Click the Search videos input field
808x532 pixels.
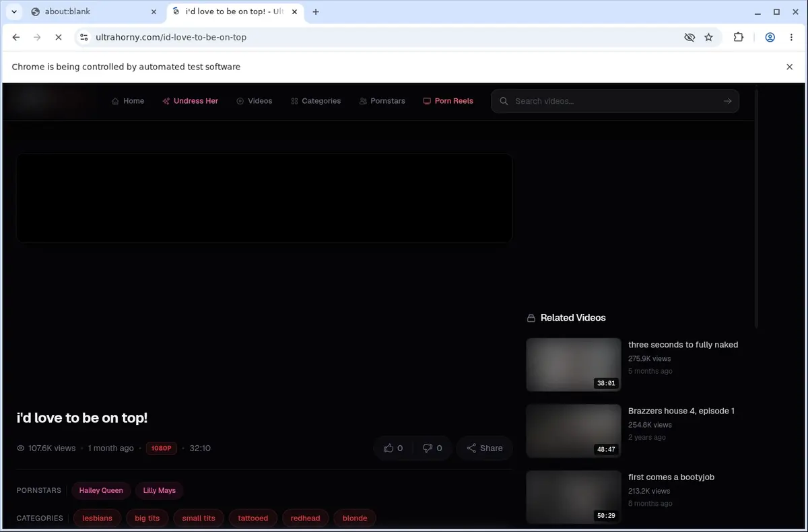point(614,101)
